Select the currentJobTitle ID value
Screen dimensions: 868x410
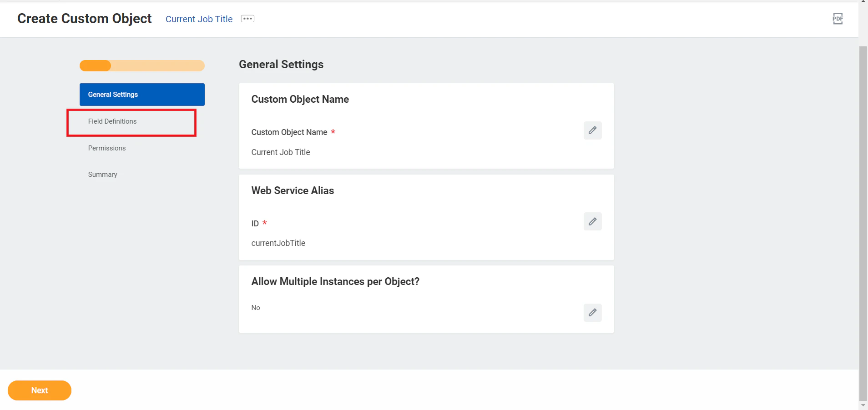(278, 243)
